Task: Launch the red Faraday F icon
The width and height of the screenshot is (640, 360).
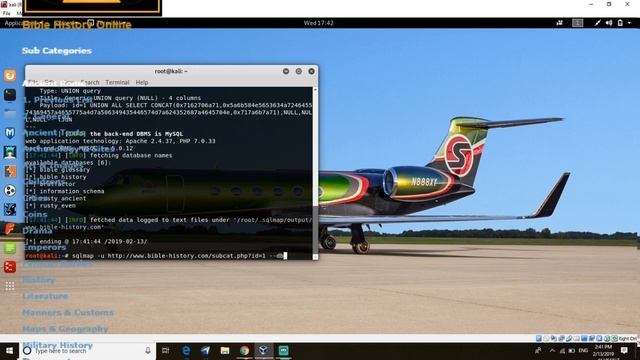Action: click(10, 229)
